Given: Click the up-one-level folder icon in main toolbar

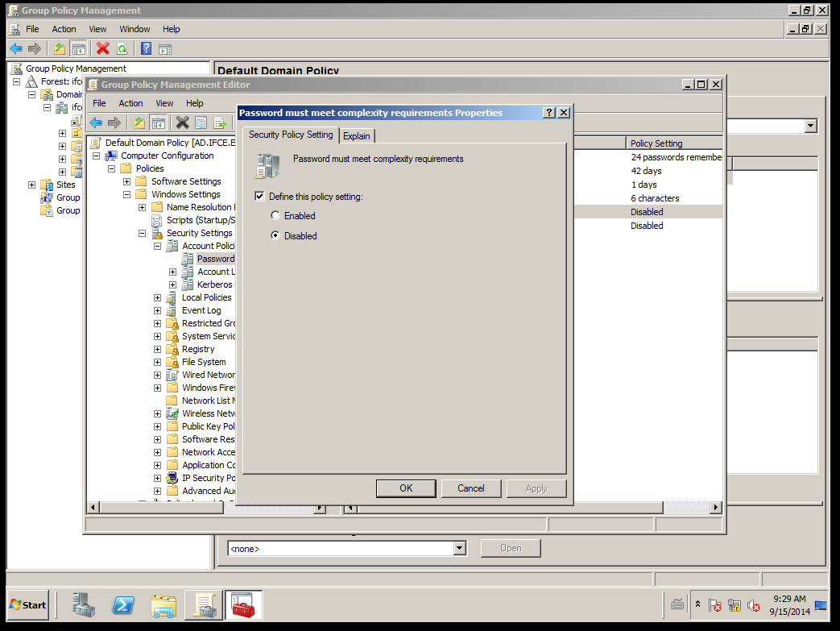Looking at the screenshot, I should click(x=60, y=49).
